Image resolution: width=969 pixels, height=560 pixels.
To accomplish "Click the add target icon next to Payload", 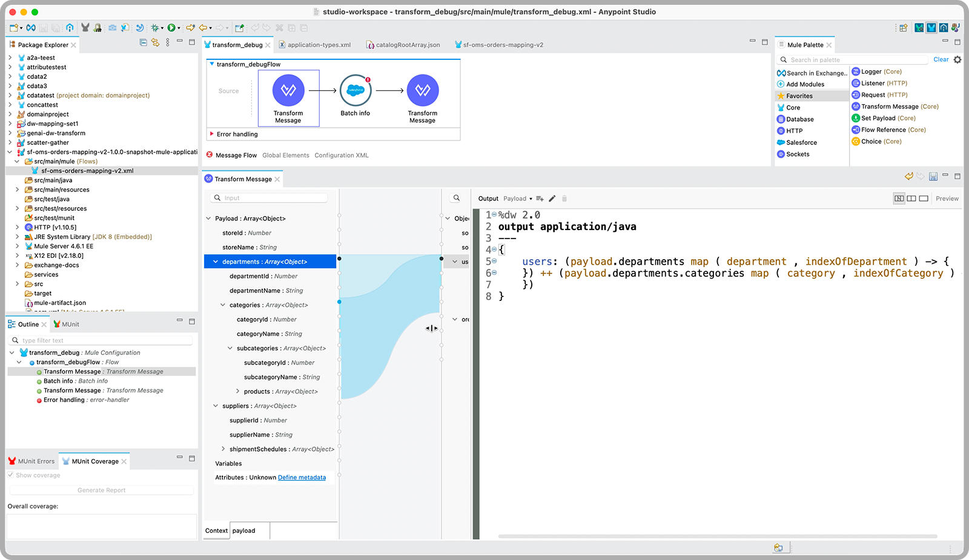I will click(x=540, y=199).
